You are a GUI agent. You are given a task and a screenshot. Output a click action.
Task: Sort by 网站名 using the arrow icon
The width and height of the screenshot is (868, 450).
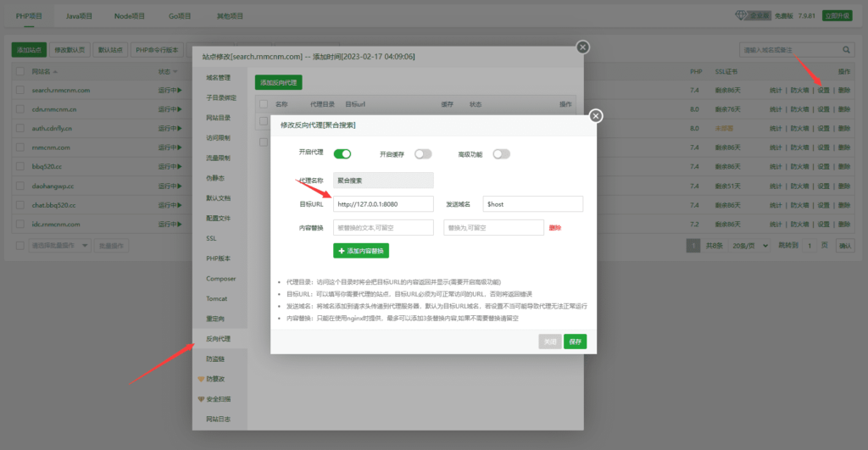click(x=55, y=72)
